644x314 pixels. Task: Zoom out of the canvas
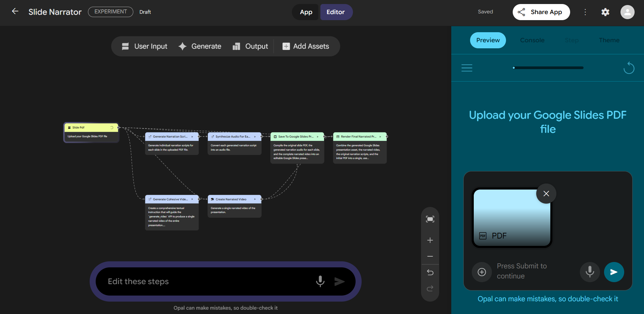coord(430,256)
